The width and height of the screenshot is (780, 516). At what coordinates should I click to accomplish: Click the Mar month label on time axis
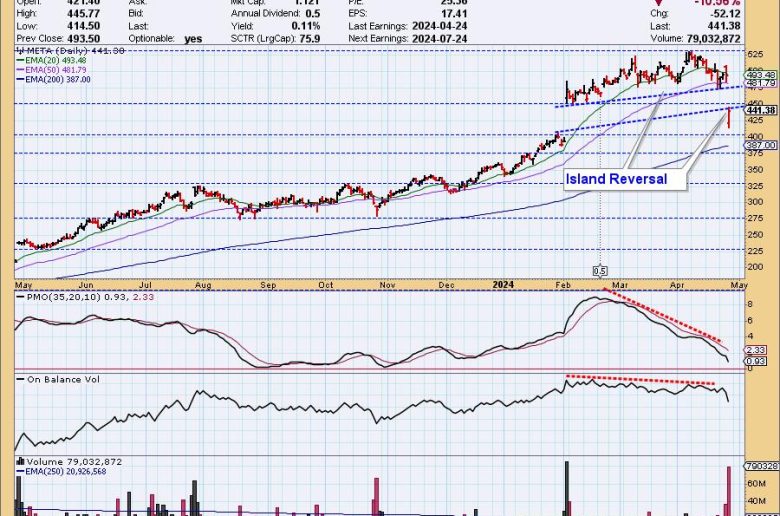pyautogui.click(x=620, y=285)
